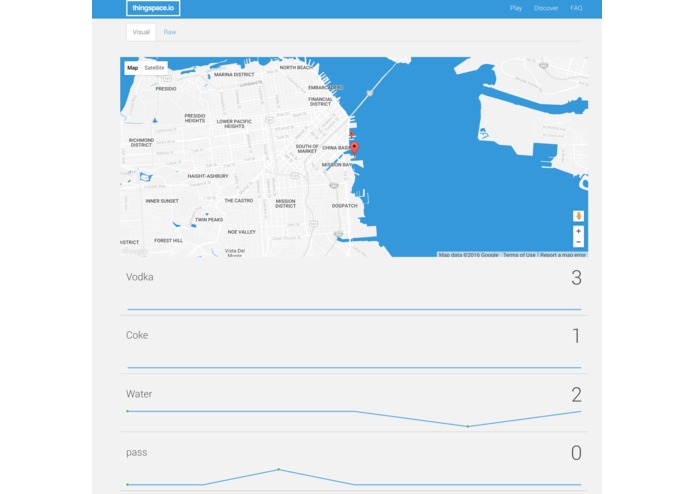The width and height of the screenshot is (695, 494).
Task: Click the Coke value 1
Action: tap(576, 336)
